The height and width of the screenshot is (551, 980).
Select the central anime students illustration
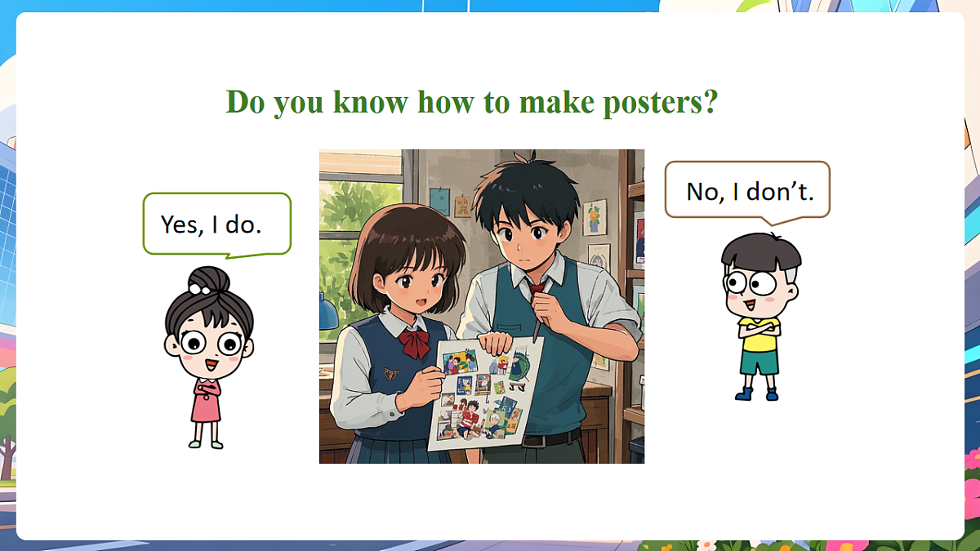click(x=482, y=306)
